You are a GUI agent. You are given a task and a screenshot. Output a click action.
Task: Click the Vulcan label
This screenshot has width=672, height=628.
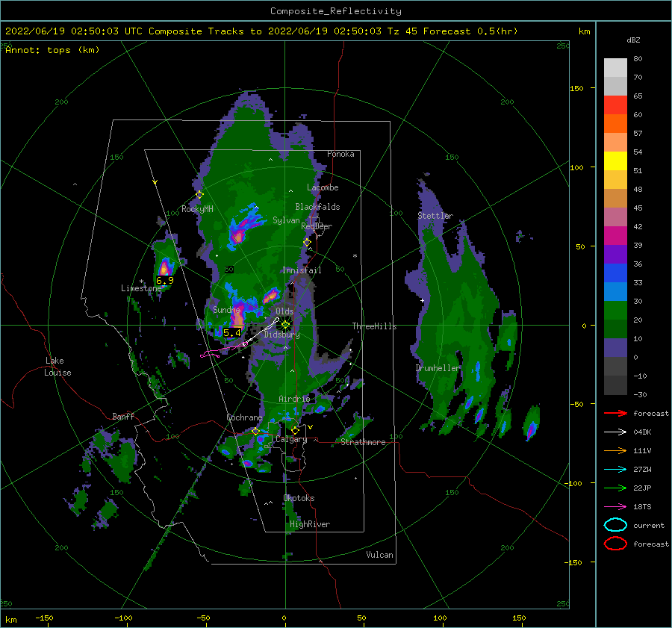379,555
